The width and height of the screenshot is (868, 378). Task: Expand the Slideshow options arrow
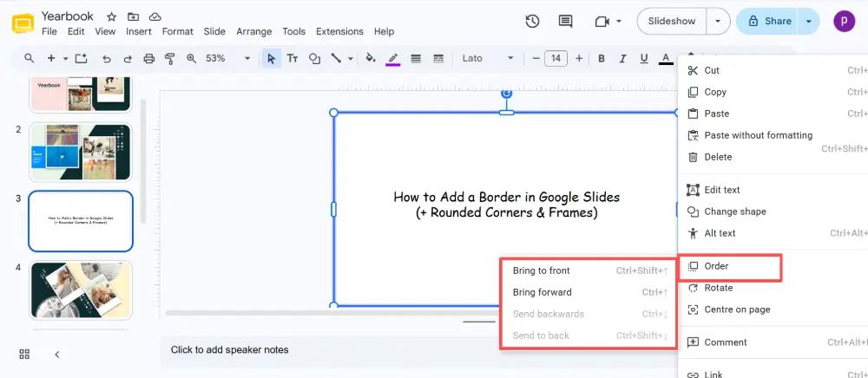click(x=718, y=21)
